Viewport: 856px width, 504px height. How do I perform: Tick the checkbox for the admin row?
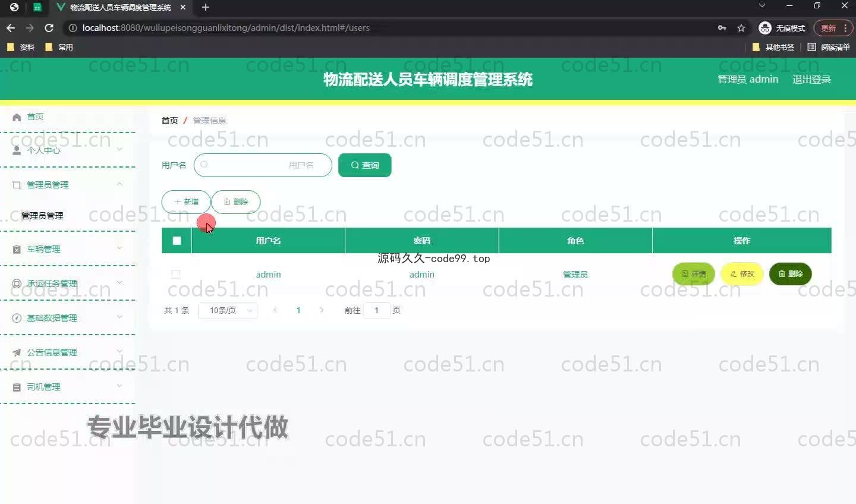(175, 274)
